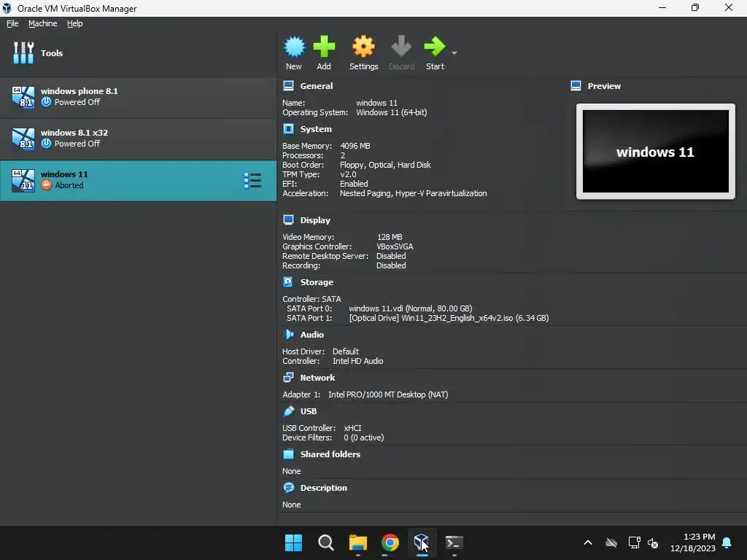
Task: Click the Storage section disk icon
Action: pos(288,281)
